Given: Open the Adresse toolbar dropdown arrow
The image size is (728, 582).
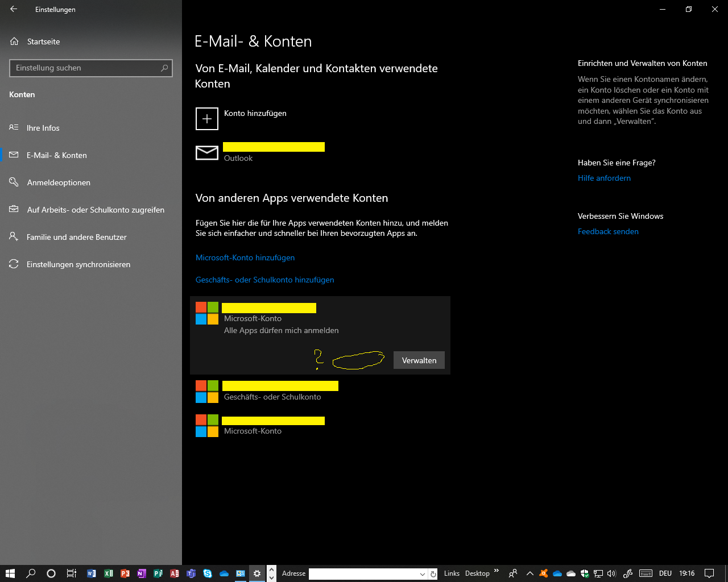Looking at the screenshot, I should click(x=423, y=574).
